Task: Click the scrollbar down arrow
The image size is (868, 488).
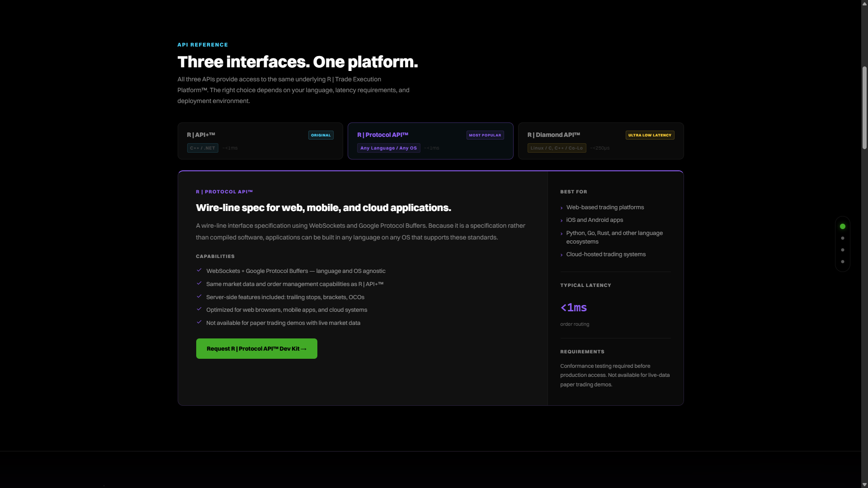Action: (864, 484)
